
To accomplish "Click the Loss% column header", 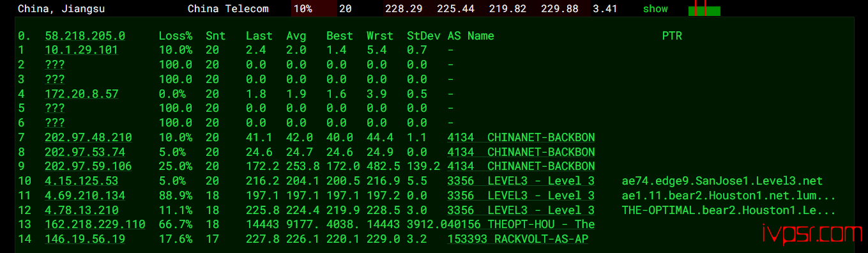I will coord(176,36).
